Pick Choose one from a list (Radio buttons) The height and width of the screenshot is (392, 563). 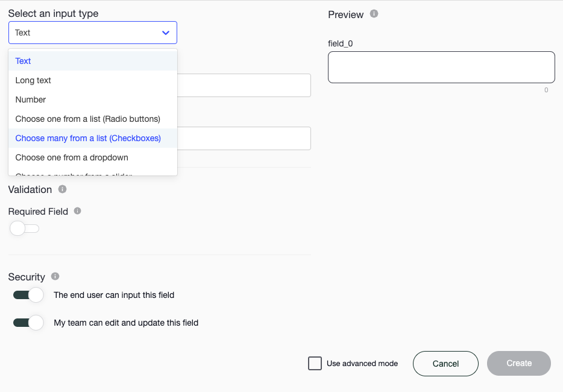tap(93, 119)
